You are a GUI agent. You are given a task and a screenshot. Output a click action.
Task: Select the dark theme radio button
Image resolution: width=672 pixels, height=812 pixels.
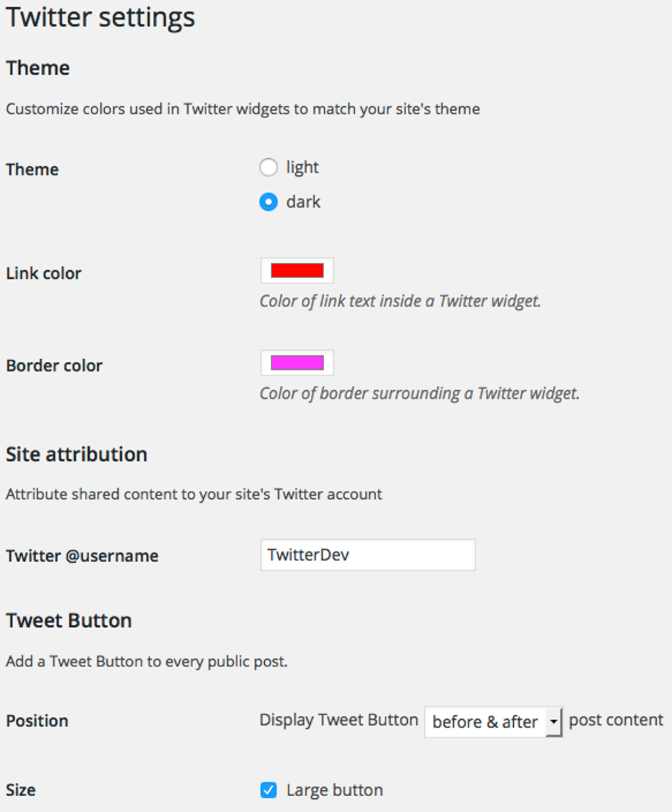269,202
